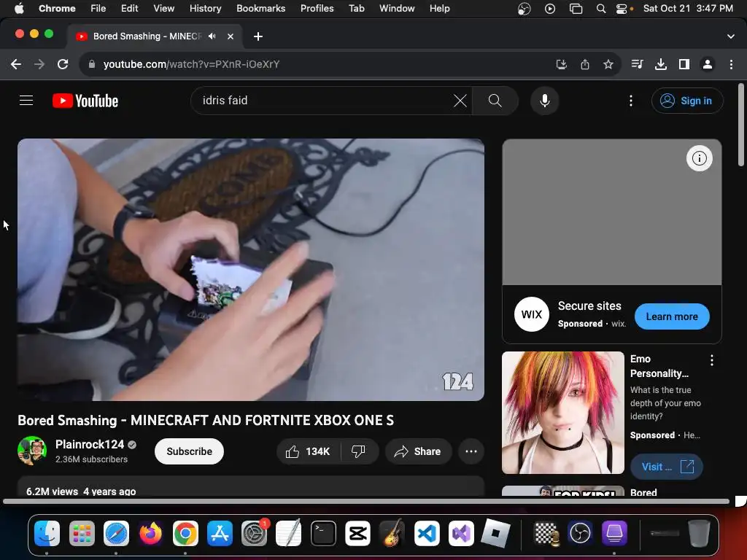Open Terminal from the Dock
Image resolution: width=747 pixels, height=560 pixels.
pyautogui.click(x=323, y=533)
